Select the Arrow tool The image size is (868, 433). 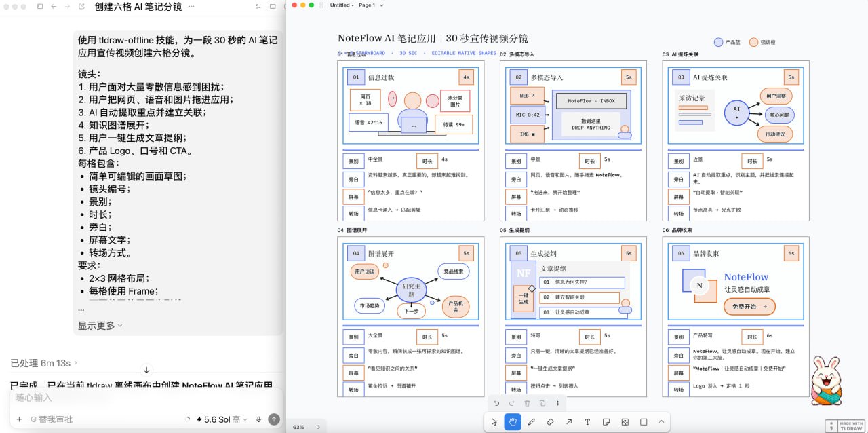(569, 421)
